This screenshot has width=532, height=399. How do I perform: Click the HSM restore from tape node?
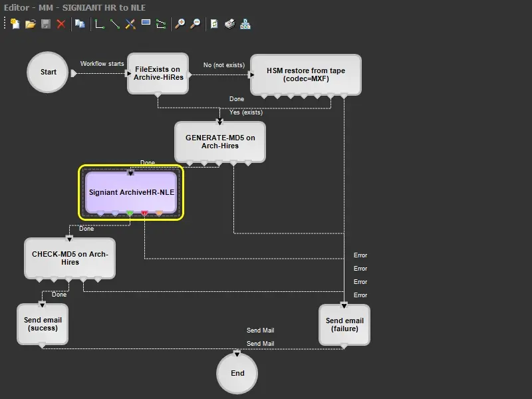click(x=305, y=74)
